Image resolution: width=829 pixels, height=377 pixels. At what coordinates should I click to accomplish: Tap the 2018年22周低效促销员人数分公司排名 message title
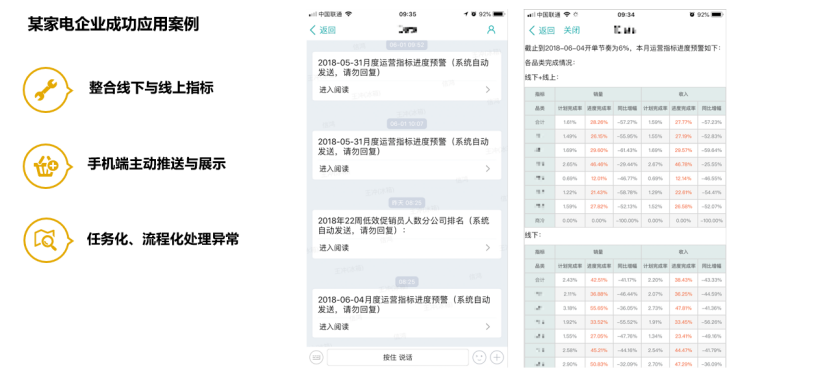403,225
